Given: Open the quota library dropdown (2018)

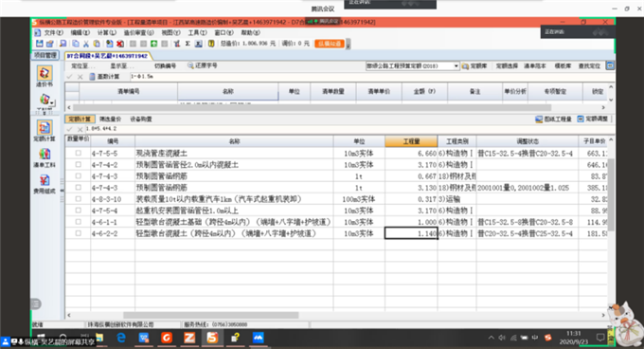Looking at the screenshot, I should (456, 65).
